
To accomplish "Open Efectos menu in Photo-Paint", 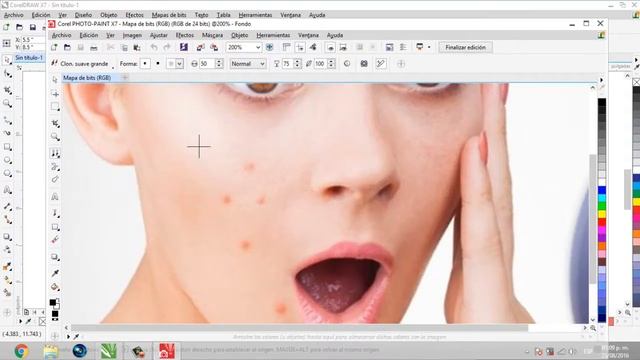I will 185,36.
